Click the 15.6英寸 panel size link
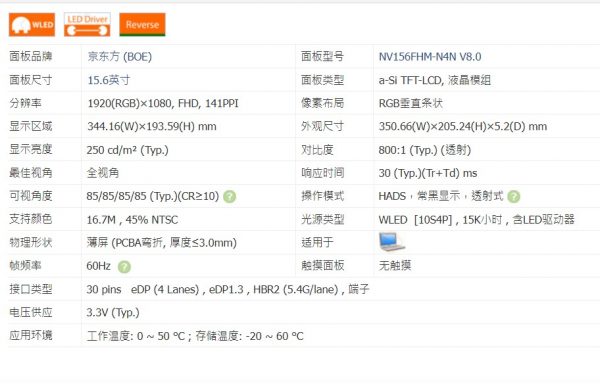Screen dimensions: 600x386 (109, 80)
